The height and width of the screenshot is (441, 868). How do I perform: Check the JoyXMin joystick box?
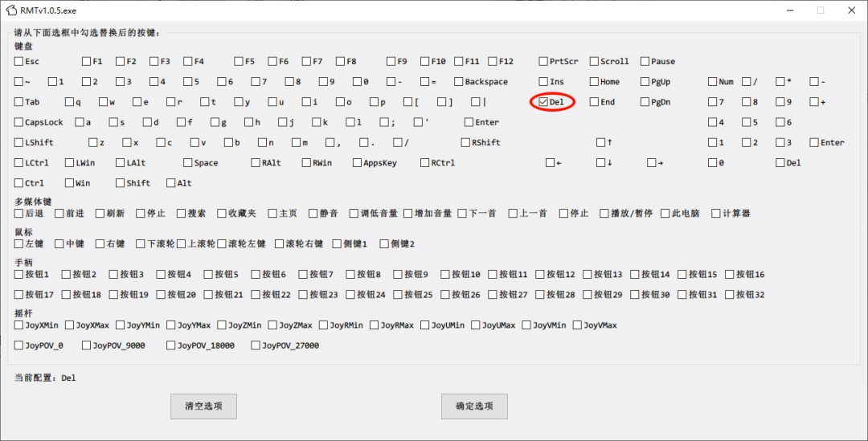19,325
